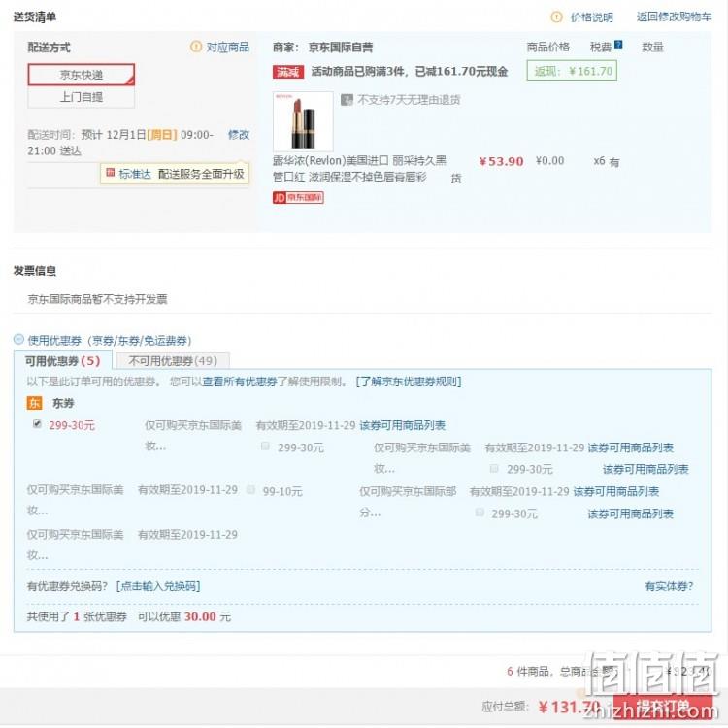Open 该券可用商品列表 beside the checked coupon
The image size is (728, 728).
[x=402, y=425]
